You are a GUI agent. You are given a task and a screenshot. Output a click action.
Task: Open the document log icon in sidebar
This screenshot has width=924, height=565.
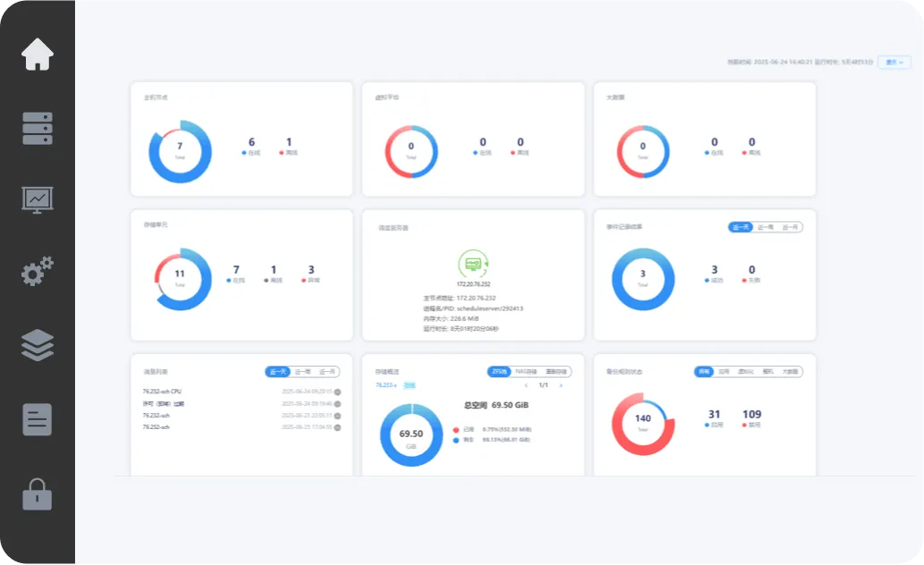(x=38, y=419)
